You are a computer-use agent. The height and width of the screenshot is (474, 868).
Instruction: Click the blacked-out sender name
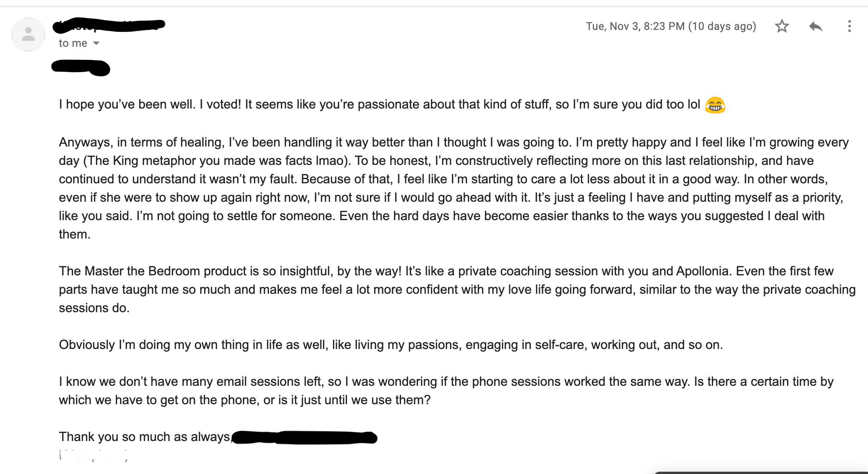pyautogui.click(x=109, y=25)
